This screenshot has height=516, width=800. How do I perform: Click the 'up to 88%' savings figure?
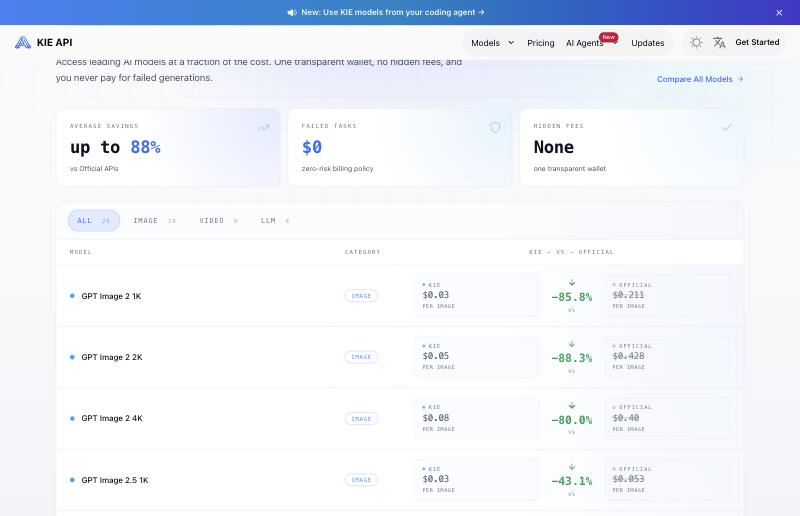pos(115,147)
